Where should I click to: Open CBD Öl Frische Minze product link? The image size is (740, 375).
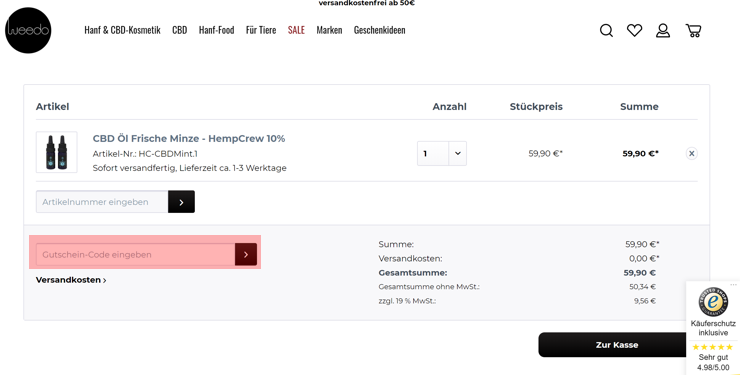[189, 139]
